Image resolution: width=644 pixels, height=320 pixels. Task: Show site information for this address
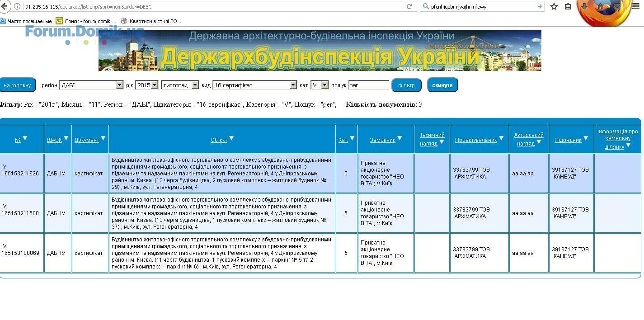tap(17, 6)
